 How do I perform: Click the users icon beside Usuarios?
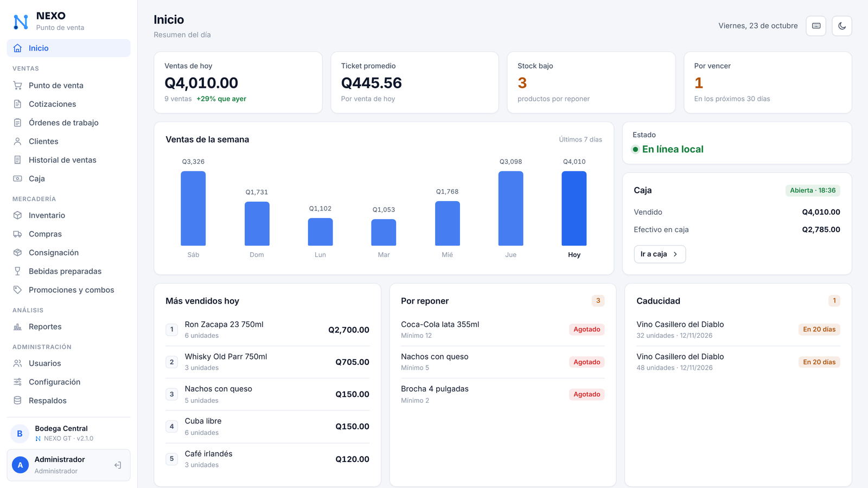point(18,363)
